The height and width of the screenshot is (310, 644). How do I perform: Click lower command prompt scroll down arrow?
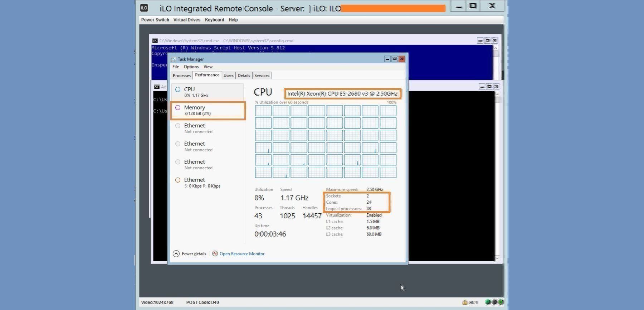click(497, 258)
